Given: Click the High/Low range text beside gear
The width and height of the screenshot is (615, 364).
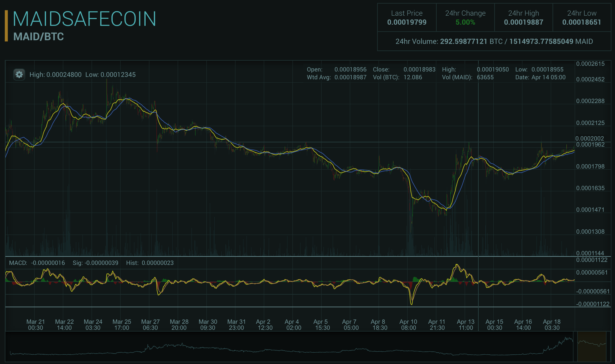Looking at the screenshot, I should pyautogui.click(x=82, y=74).
